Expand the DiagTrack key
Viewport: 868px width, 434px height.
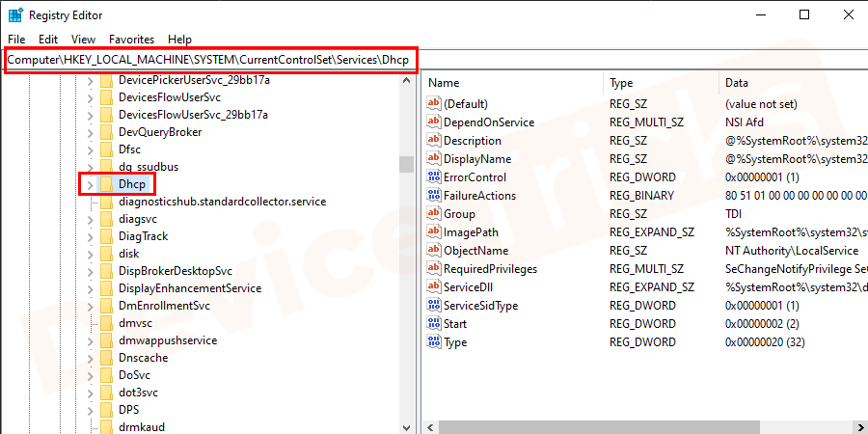coord(91,236)
